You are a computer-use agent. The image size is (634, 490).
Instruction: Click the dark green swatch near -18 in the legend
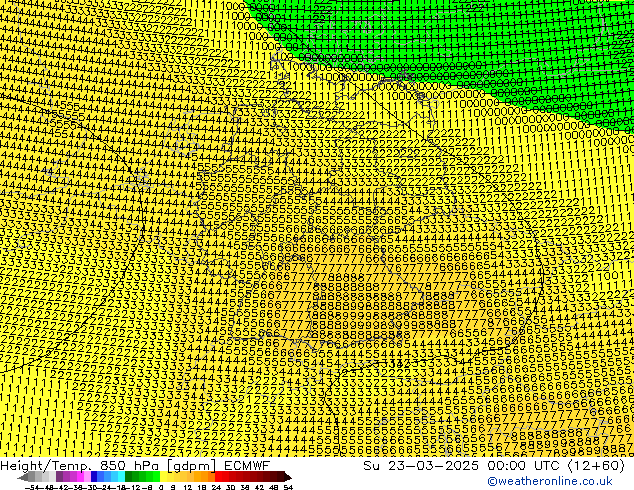click(x=128, y=477)
